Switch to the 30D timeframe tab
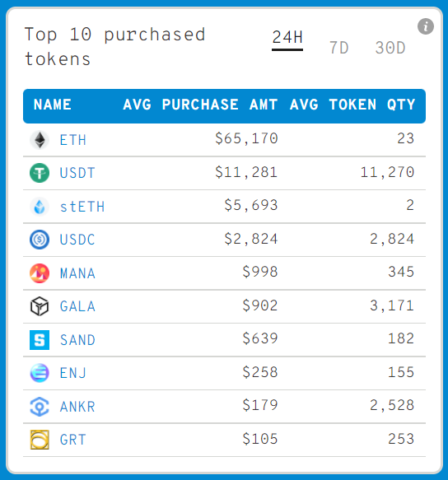 coord(390,48)
